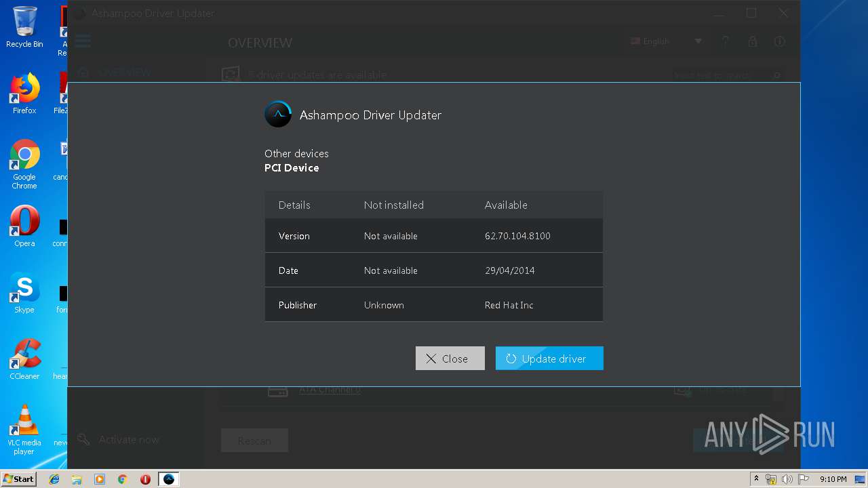Open Opera desktop shortcut
This screenshot has height=488, width=868.
tap(24, 226)
